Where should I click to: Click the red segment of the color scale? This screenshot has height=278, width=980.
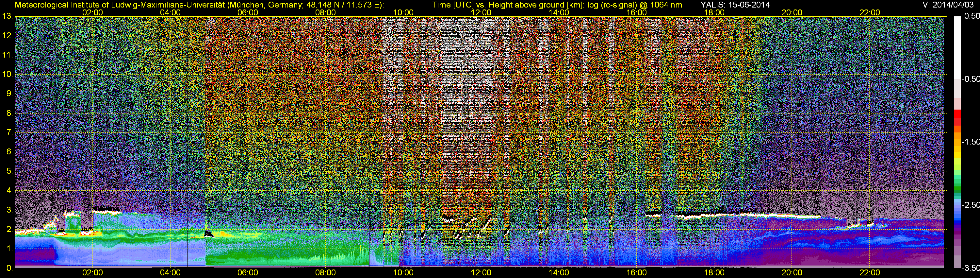coord(957,116)
